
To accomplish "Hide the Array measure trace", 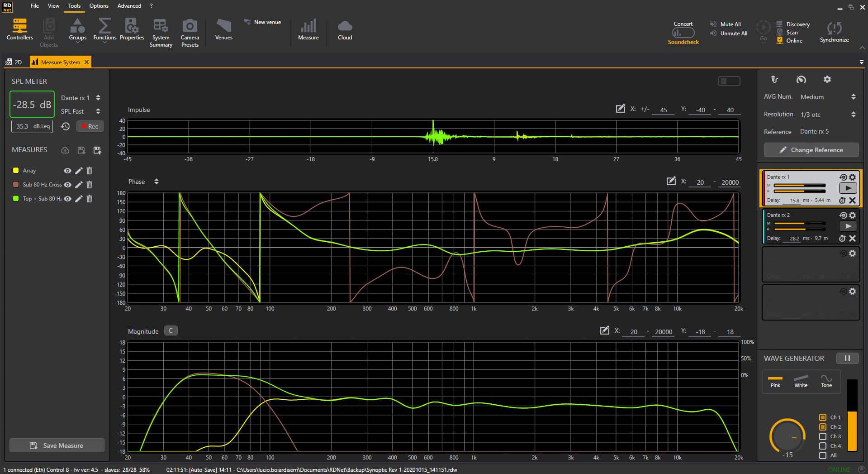I will coord(67,171).
